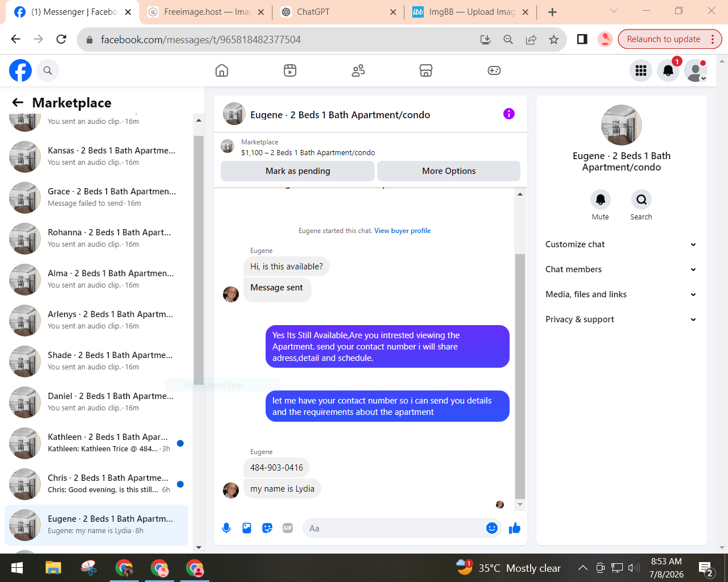728x582 pixels.
Task: Click phone number message 484-903-0416
Action: click(276, 468)
